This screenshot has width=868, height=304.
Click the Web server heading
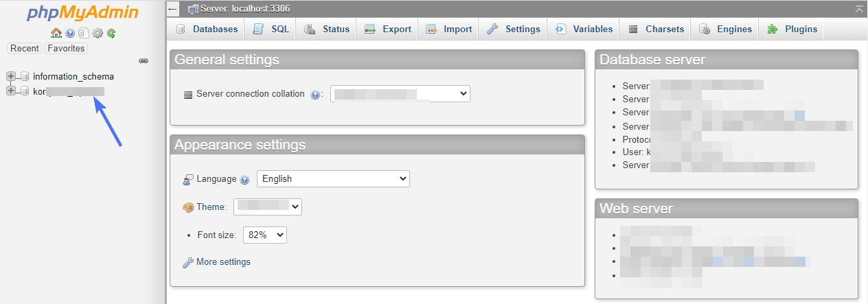(x=636, y=209)
